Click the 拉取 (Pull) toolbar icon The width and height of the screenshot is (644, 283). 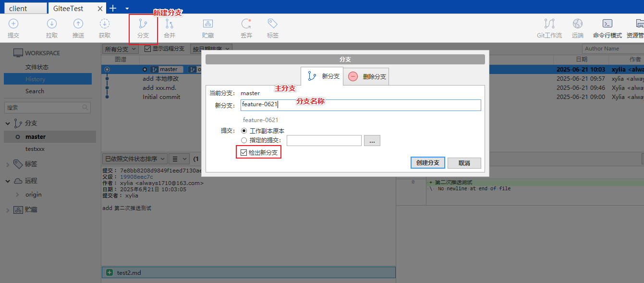tap(52, 28)
